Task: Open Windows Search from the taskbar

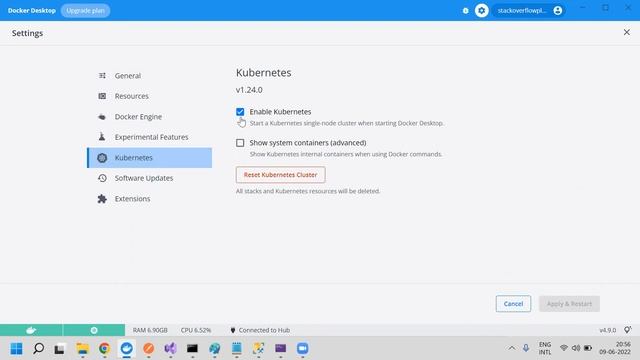Action: point(38,349)
